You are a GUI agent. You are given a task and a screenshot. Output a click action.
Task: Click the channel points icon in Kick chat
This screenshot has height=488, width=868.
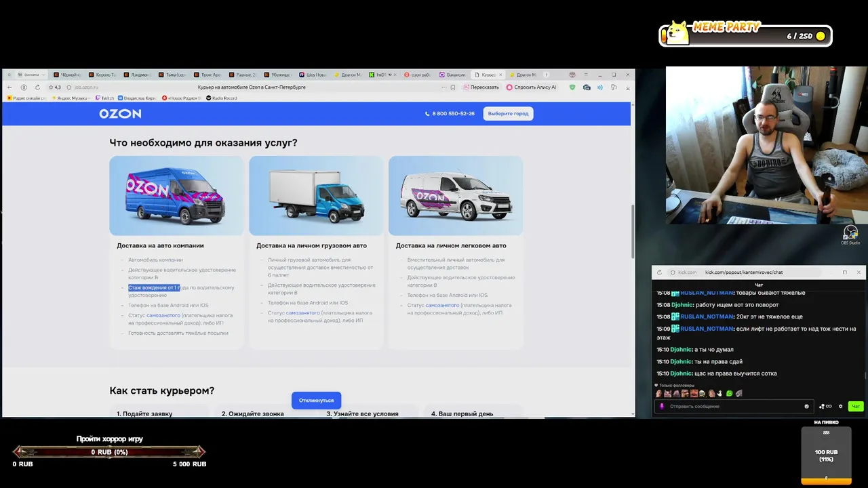(x=825, y=406)
